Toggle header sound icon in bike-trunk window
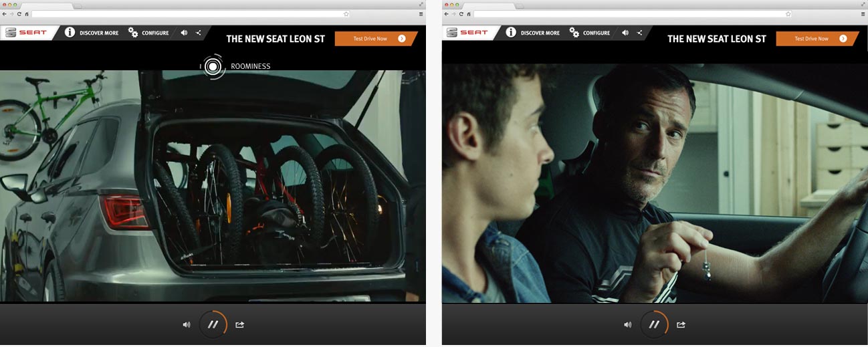 184,33
